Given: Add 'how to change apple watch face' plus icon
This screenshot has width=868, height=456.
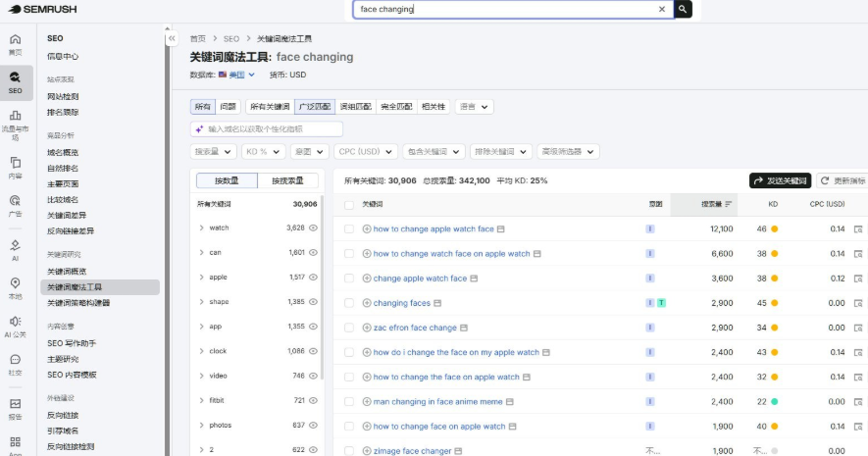Looking at the screenshot, I should (x=367, y=228).
